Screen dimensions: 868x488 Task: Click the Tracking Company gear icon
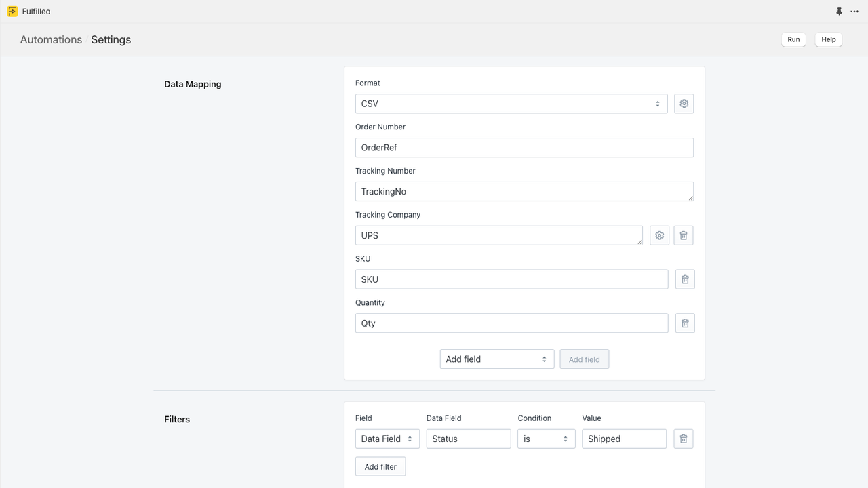(659, 235)
